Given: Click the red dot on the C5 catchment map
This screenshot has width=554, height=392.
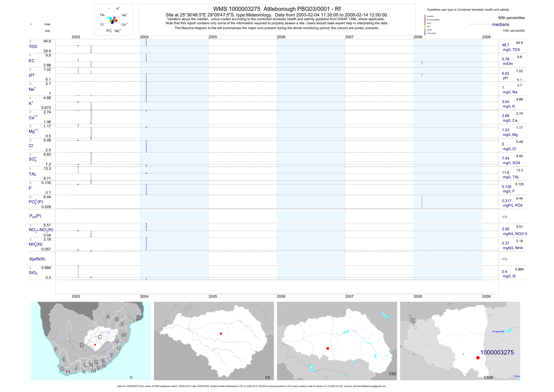Looking at the screenshot, I should click(221, 334).
